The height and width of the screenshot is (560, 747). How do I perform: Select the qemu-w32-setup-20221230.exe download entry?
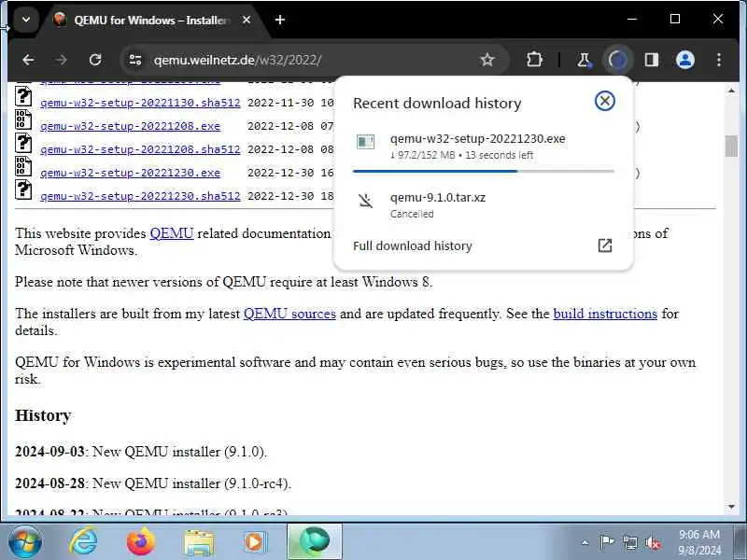tap(483, 147)
